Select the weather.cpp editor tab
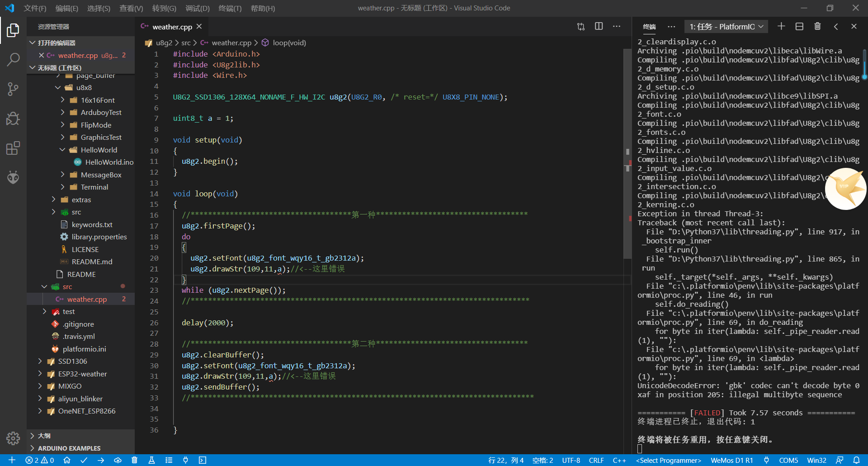This screenshot has width=868, height=466. (x=172, y=27)
